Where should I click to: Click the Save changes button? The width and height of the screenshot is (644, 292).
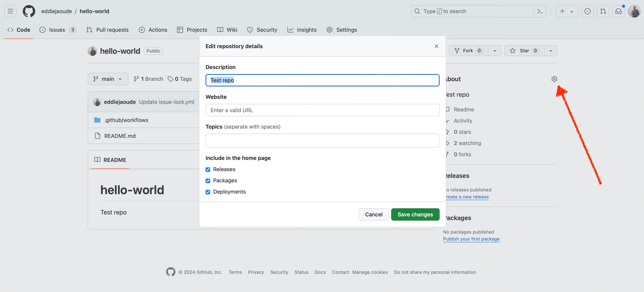(x=415, y=214)
